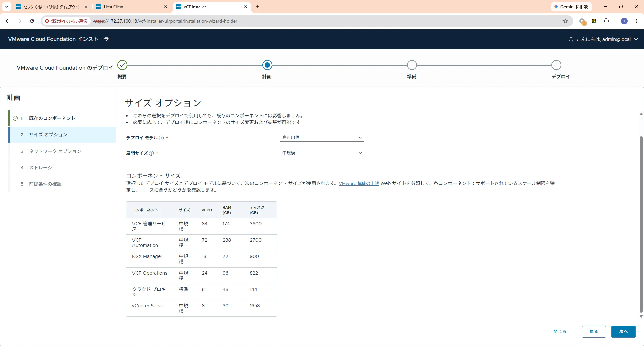Screen dimensions: 644x346
Task: Open the browser extensions puzzle icon
Action: pyautogui.click(x=606, y=21)
